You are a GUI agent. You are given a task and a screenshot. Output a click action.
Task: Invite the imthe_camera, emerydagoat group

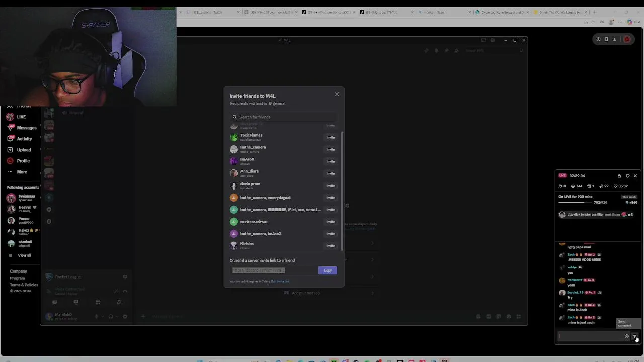330,198
